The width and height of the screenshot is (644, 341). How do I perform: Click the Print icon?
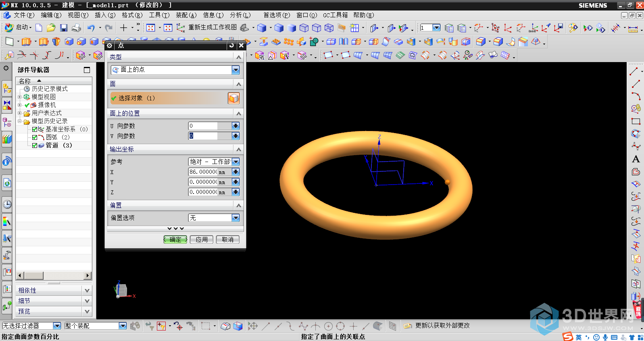point(76,28)
